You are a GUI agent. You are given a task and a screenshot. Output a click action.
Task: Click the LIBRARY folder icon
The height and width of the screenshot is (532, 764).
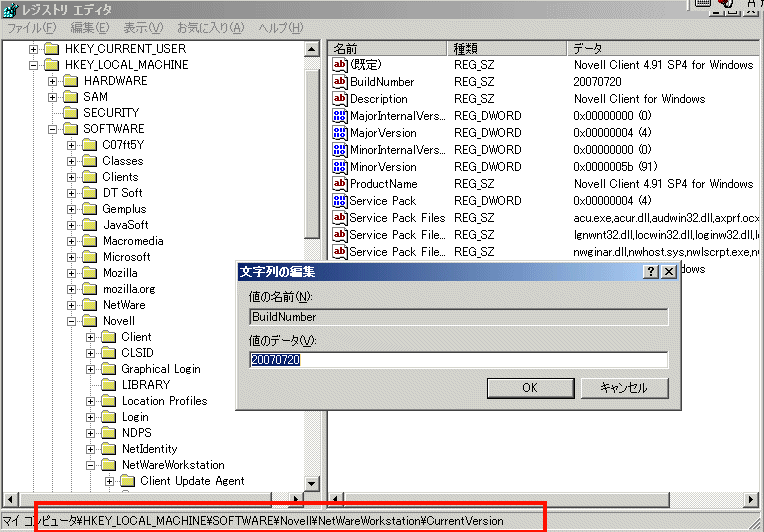pyautogui.click(x=109, y=385)
